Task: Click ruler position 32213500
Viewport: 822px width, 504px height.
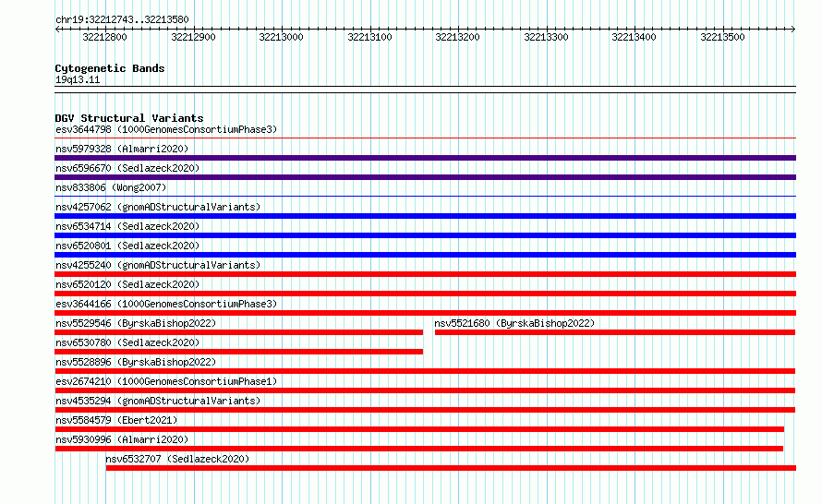Action: [x=723, y=37]
